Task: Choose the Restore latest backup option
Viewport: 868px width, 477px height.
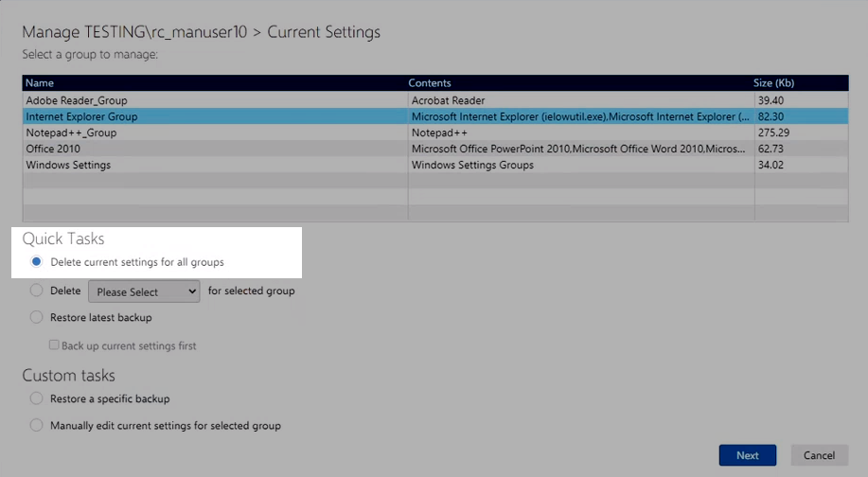Action: coord(37,317)
